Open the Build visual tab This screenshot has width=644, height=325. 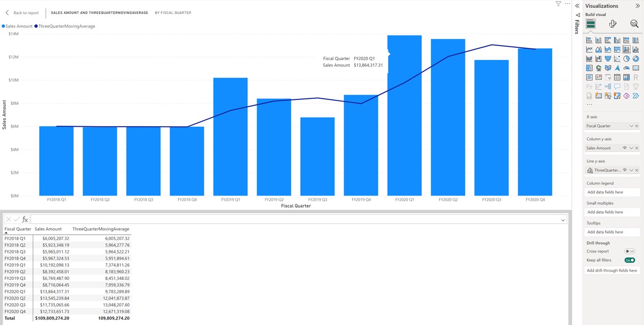click(x=590, y=24)
